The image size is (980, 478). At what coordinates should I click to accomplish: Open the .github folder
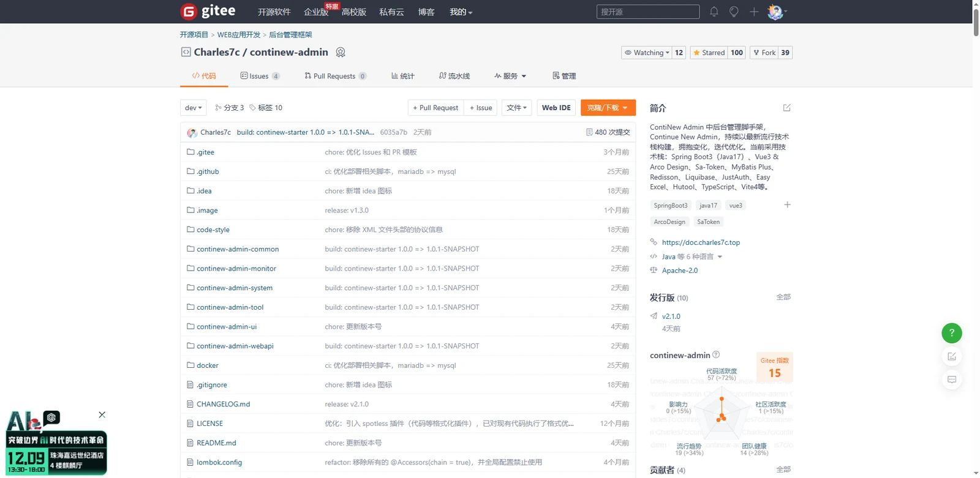click(x=208, y=171)
